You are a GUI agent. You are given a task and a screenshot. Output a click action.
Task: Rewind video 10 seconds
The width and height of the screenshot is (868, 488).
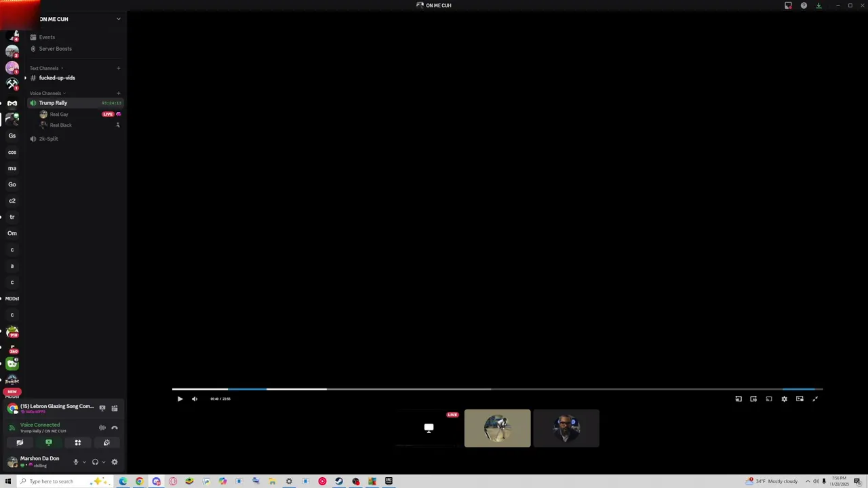(x=738, y=399)
